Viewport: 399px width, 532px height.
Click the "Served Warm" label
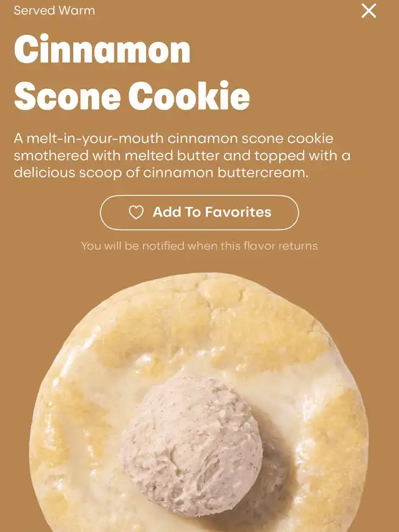click(x=54, y=11)
